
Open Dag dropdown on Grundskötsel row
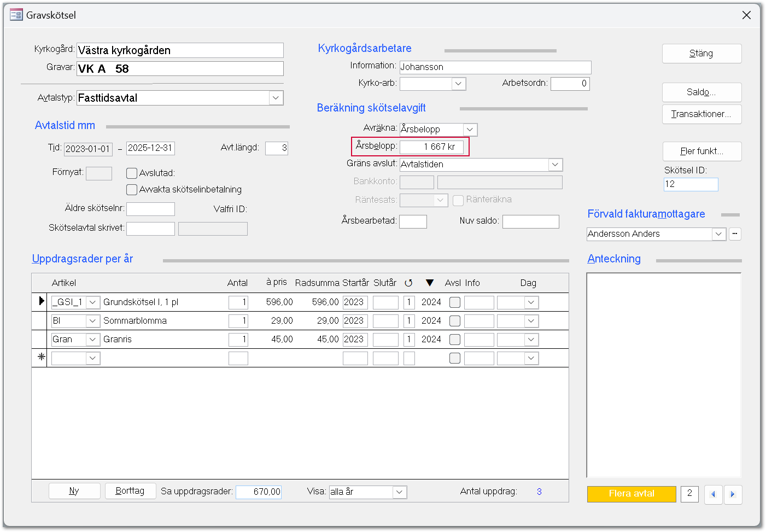click(531, 302)
